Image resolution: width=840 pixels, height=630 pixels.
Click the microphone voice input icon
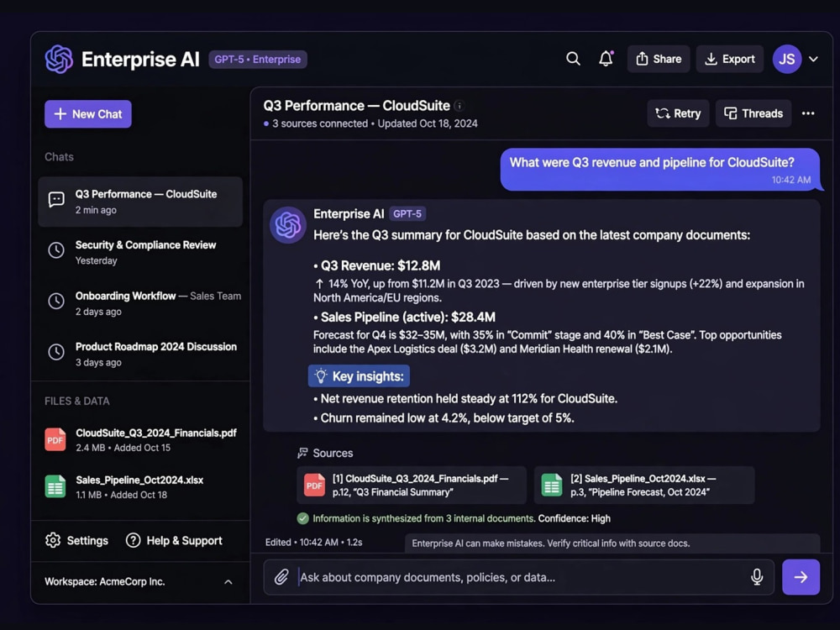pos(757,577)
